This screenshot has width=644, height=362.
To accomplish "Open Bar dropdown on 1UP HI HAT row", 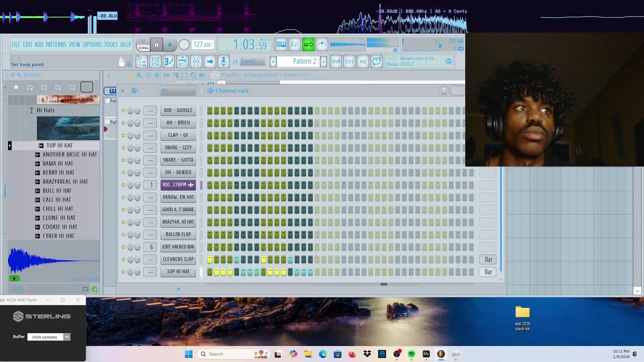I will tap(488, 272).
